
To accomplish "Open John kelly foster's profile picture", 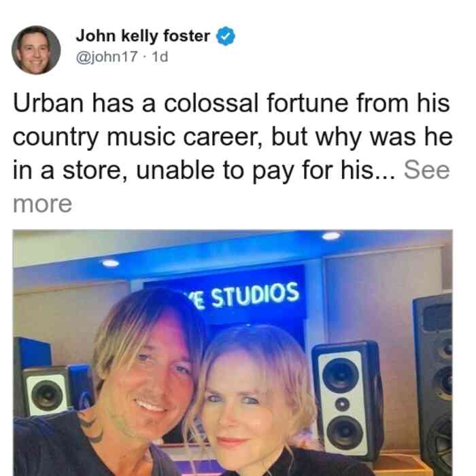I will coord(36,50).
